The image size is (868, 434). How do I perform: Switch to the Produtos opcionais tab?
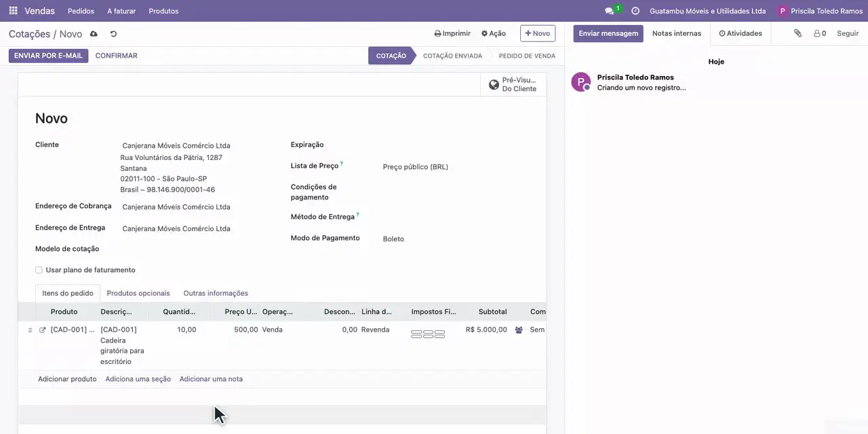tap(138, 293)
